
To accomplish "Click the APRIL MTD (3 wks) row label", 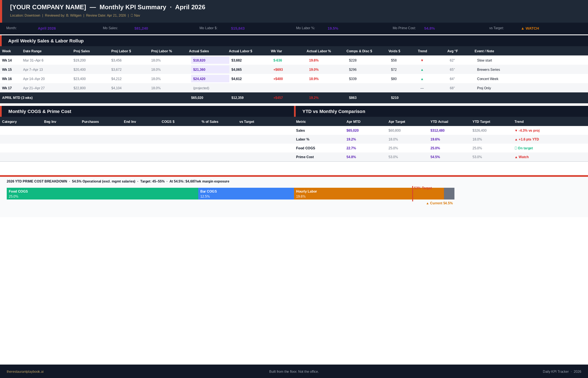I will (x=17, y=98).
